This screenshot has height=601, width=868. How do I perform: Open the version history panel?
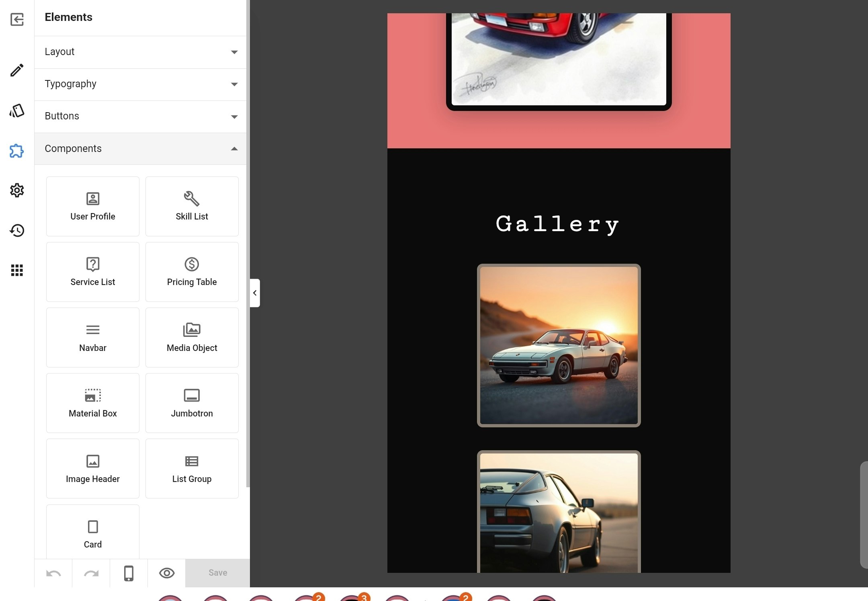click(16, 230)
